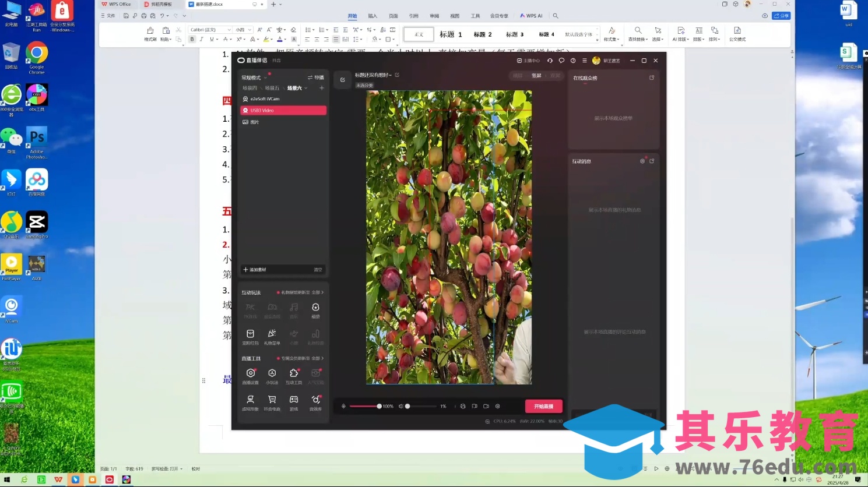Open the 游戏 game controller tool
The width and height of the screenshot is (868, 487).
tap(294, 402)
